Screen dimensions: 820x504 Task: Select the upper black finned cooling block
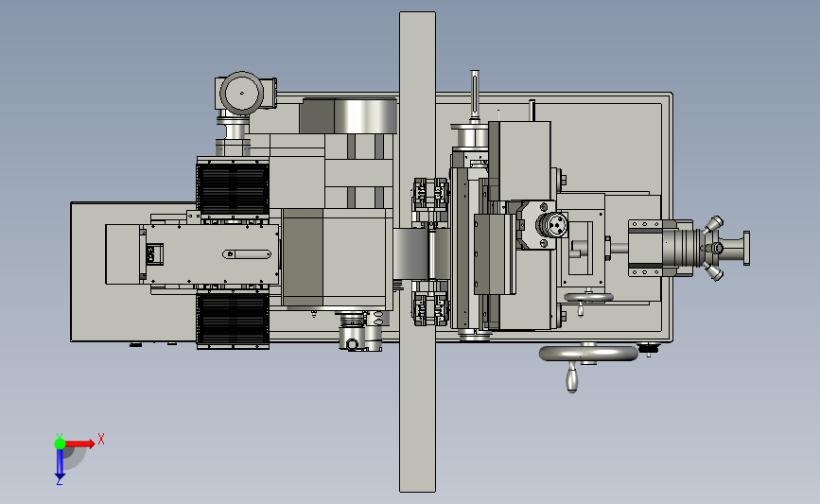(233, 189)
